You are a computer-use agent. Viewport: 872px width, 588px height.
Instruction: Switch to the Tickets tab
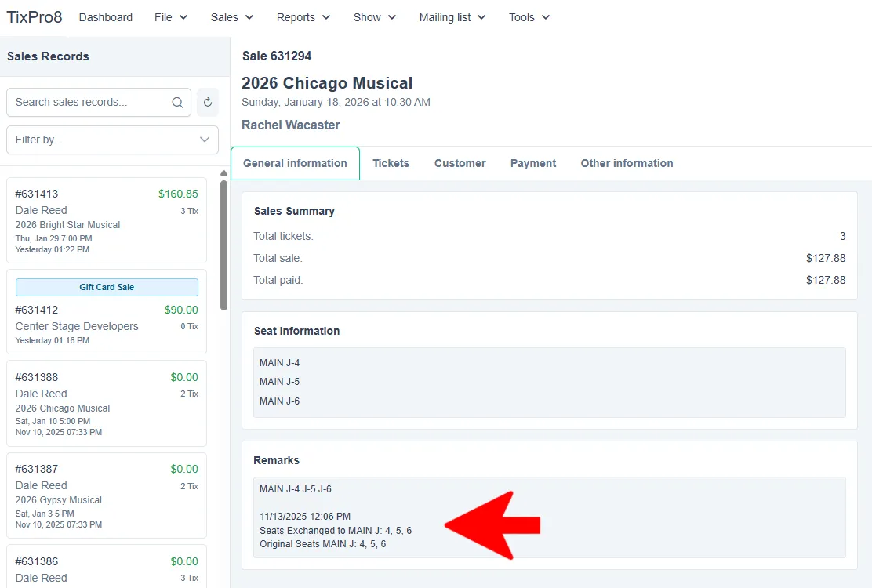pyautogui.click(x=391, y=163)
